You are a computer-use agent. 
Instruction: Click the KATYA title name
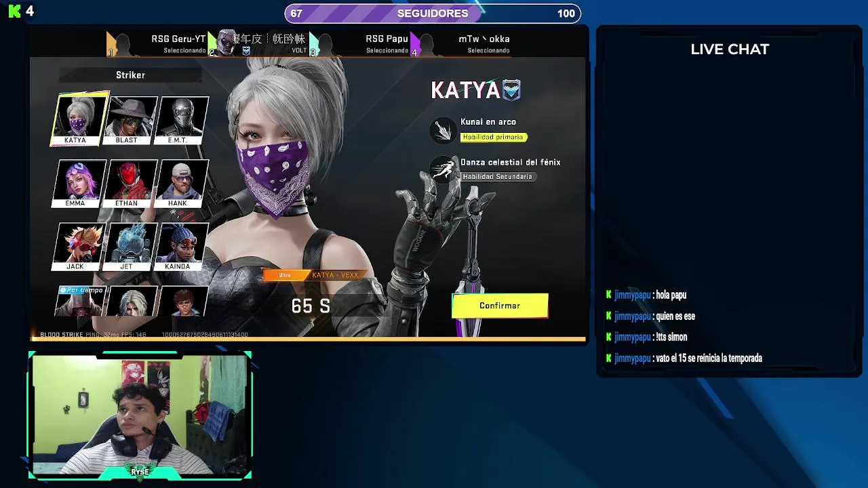pyautogui.click(x=465, y=90)
